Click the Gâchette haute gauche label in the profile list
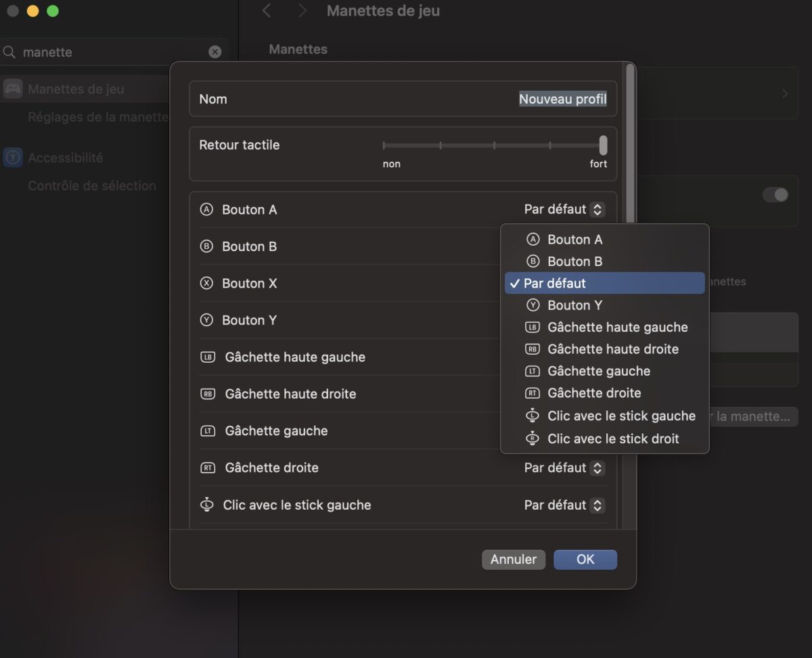Image resolution: width=812 pixels, height=658 pixels. 295,357
